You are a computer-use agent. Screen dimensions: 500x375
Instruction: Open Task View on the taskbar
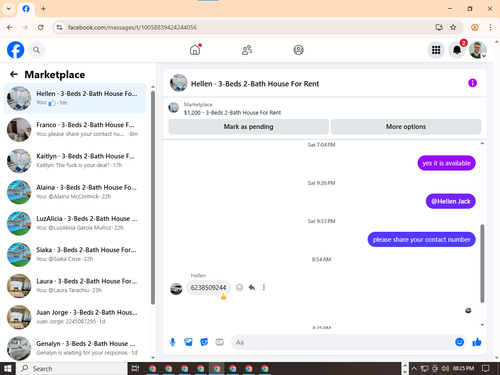tap(135, 368)
